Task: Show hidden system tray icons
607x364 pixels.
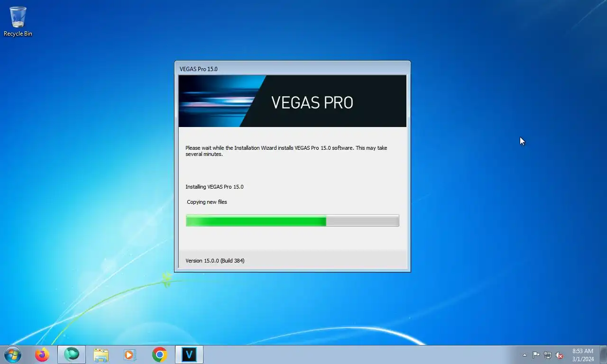Action: coord(524,355)
